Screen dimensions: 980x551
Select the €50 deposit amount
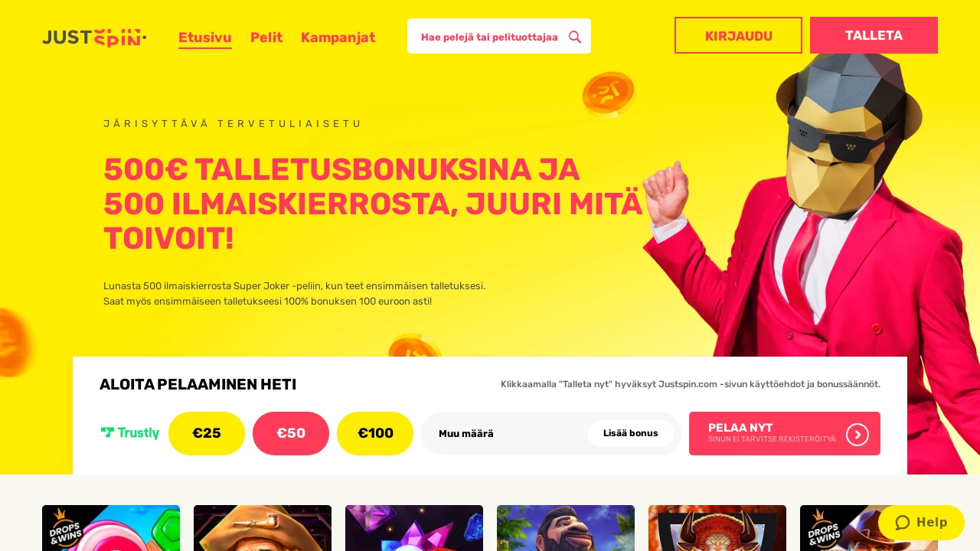pyautogui.click(x=291, y=433)
